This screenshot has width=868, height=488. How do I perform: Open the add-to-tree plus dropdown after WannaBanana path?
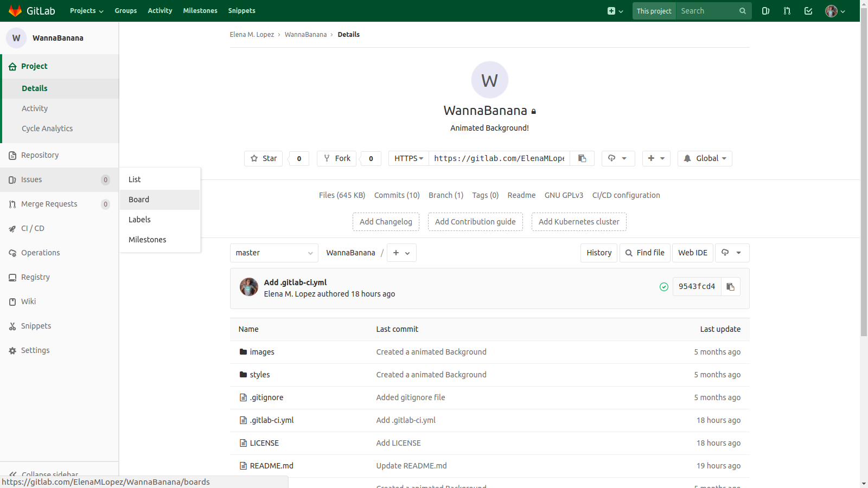coord(401,253)
